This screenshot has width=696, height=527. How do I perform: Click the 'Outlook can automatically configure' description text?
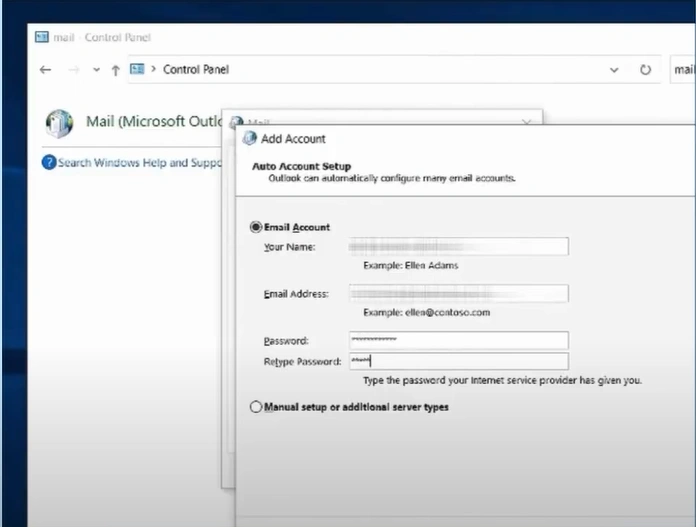point(392,178)
